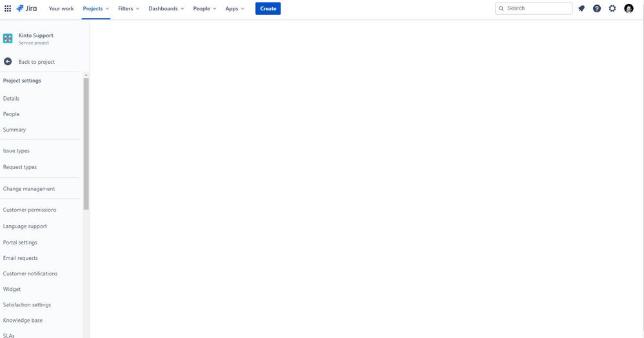This screenshot has width=644, height=338.
Task: Open the Settings gear icon
Action: pyautogui.click(x=612, y=8)
